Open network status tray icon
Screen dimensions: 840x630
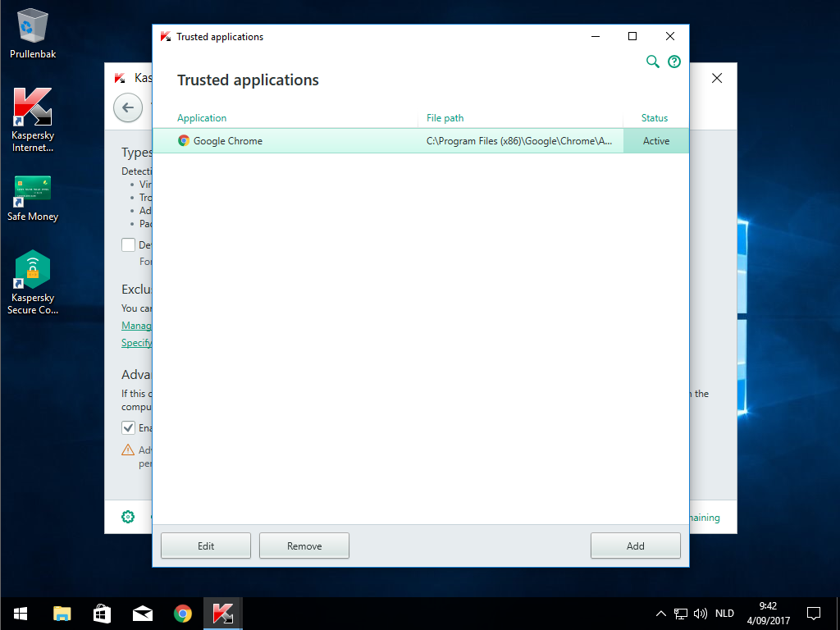tap(680, 614)
